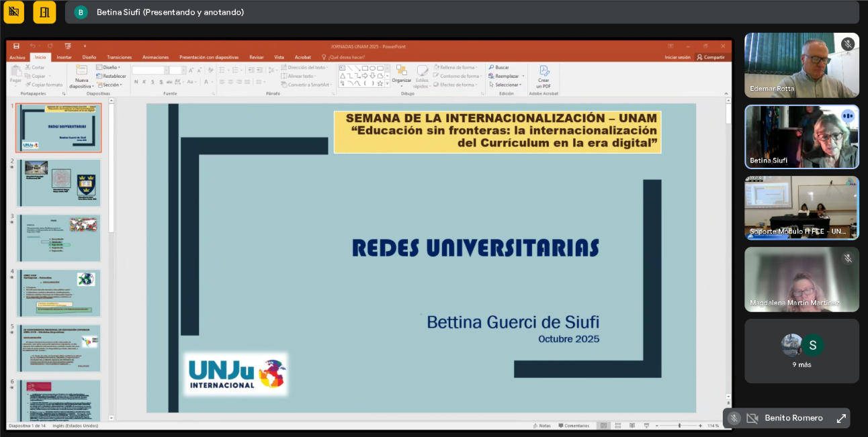868x437 pixels.
Task: Switch to slide sorter view icon
Action: [617, 426]
